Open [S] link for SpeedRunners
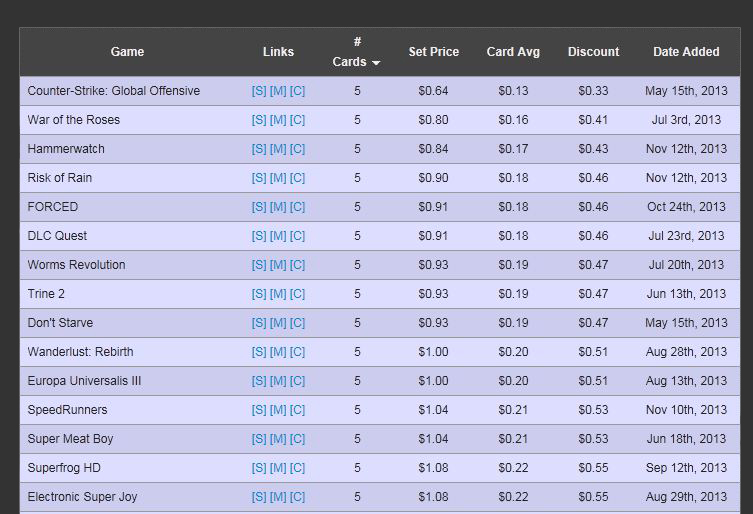Screen dimensions: 753x514 (x=259, y=410)
